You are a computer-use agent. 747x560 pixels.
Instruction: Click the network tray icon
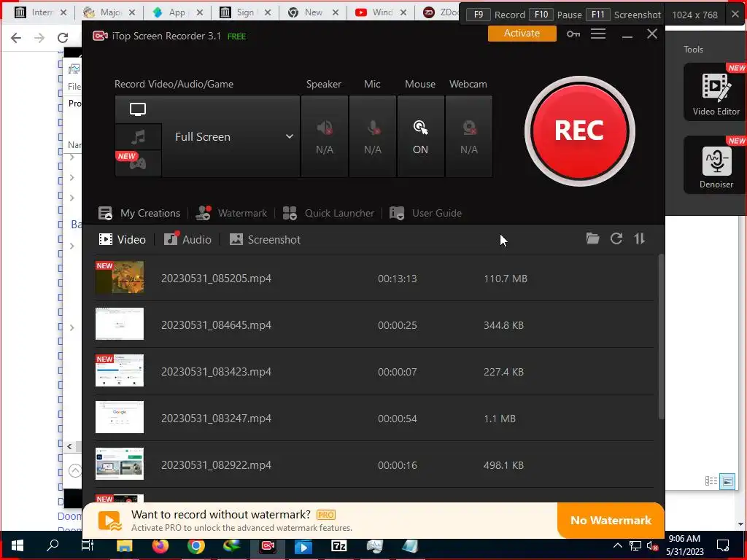pos(635,545)
